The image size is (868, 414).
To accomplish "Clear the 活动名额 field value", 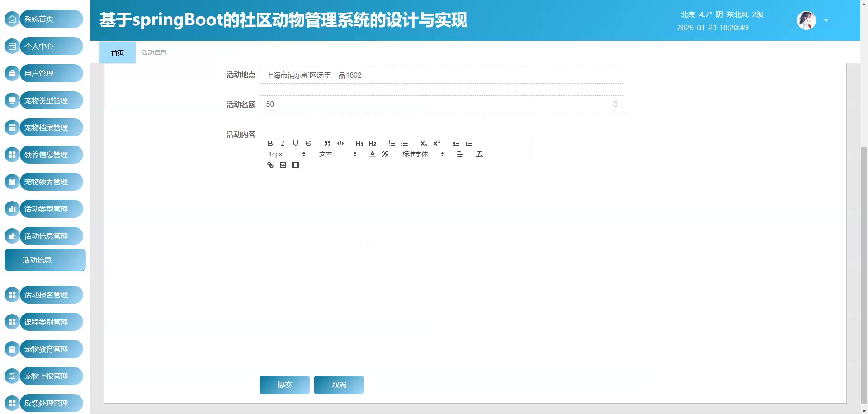I will coord(615,104).
